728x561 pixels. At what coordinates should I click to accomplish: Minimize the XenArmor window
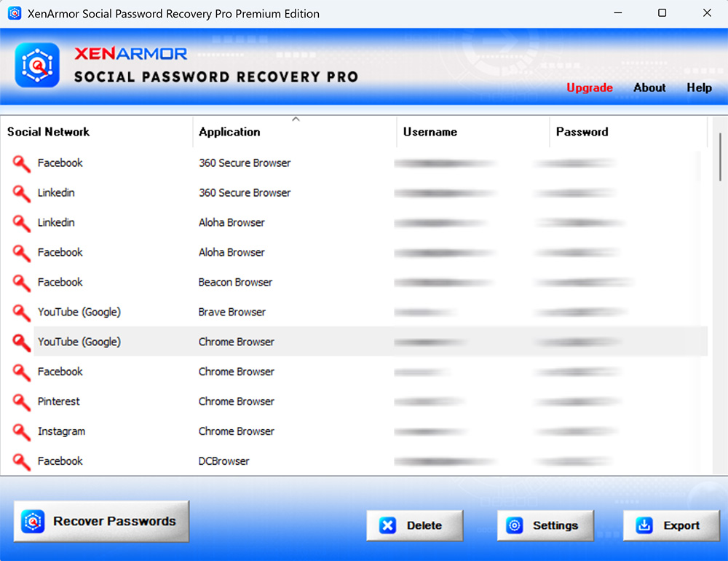pos(618,13)
